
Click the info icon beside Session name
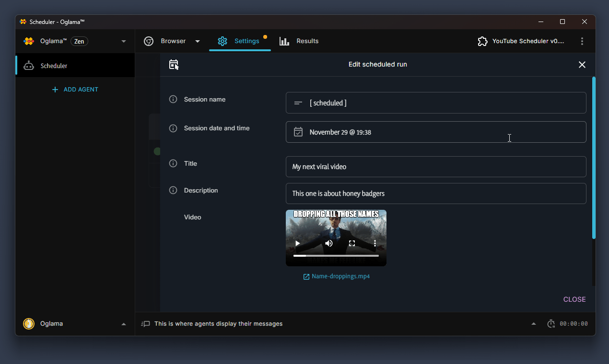pyautogui.click(x=173, y=99)
